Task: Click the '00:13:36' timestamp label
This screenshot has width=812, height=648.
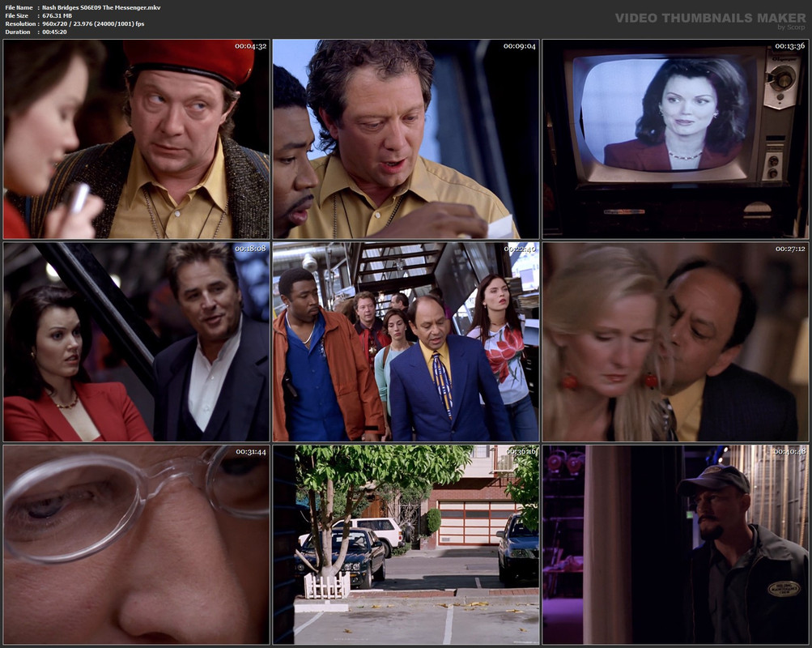Action: pos(789,46)
